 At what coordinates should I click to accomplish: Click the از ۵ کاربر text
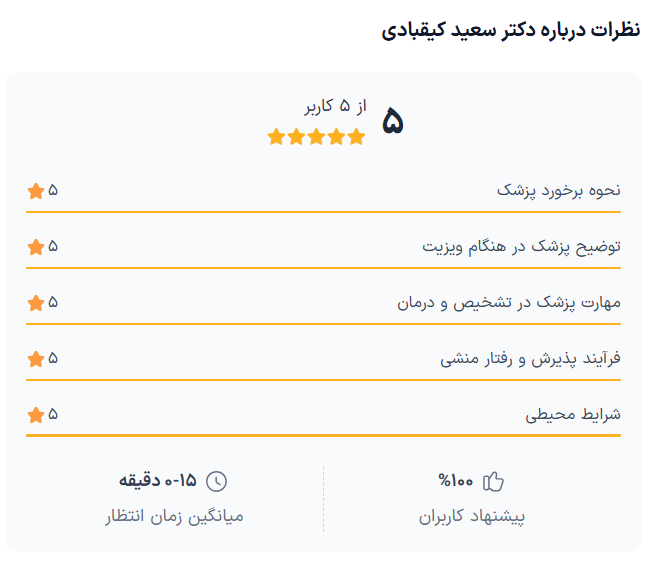click(336, 106)
